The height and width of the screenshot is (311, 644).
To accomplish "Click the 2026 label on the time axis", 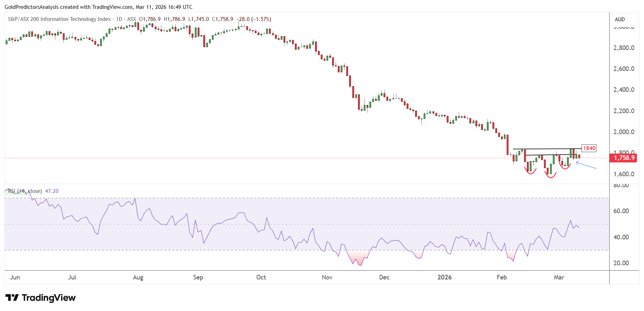I will (445, 277).
